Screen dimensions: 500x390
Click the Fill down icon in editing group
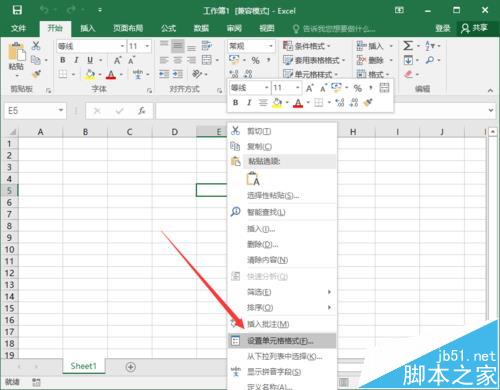(408, 60)
